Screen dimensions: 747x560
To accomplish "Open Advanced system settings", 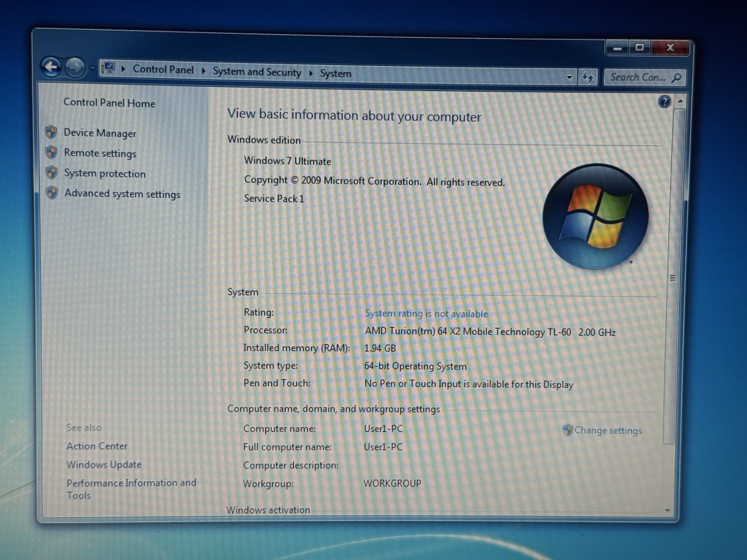I will pos(122,194).
